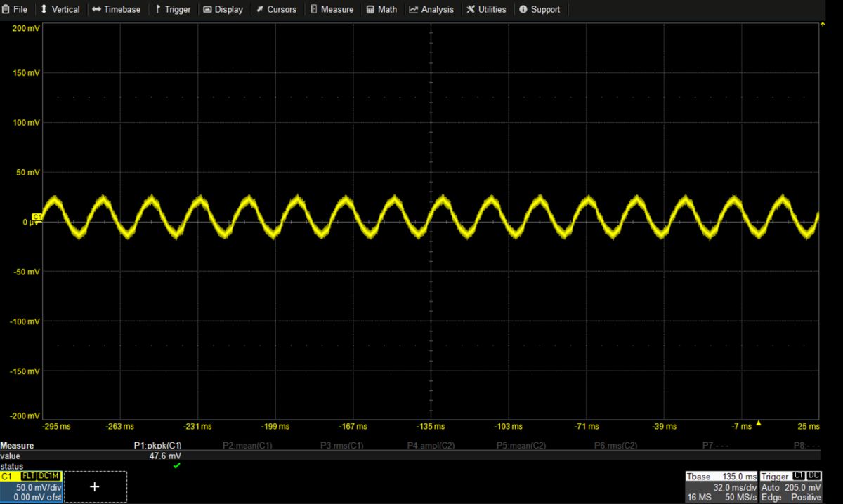The width and height of the screenshot is (843, 504).
Task: Click the yellow trigger position marker on time axis
Action: pos(758,423)
